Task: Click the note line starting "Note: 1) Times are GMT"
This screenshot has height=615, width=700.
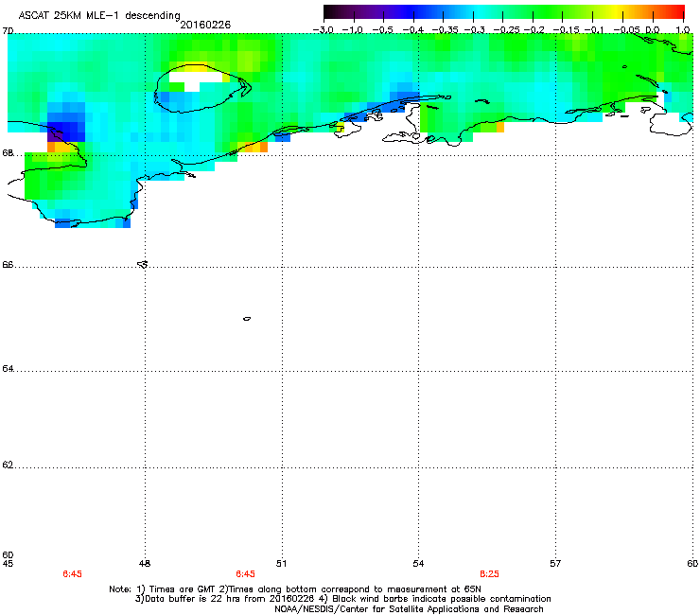Action: 295,589
